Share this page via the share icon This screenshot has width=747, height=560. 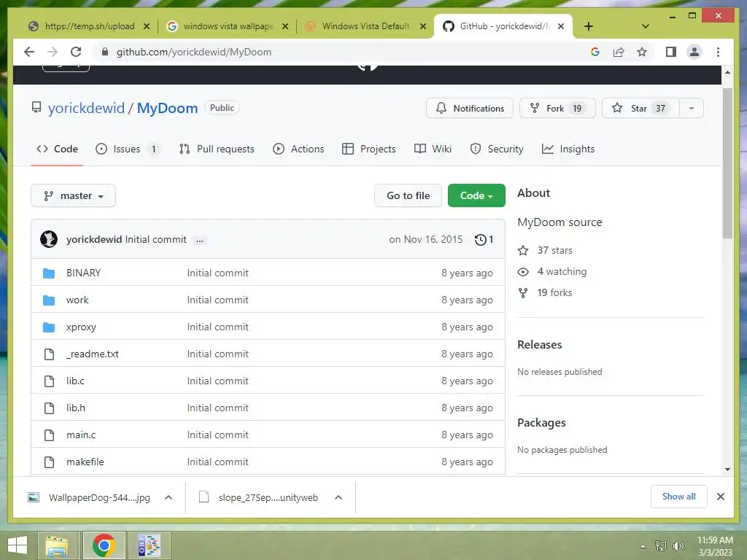[619, 52]
